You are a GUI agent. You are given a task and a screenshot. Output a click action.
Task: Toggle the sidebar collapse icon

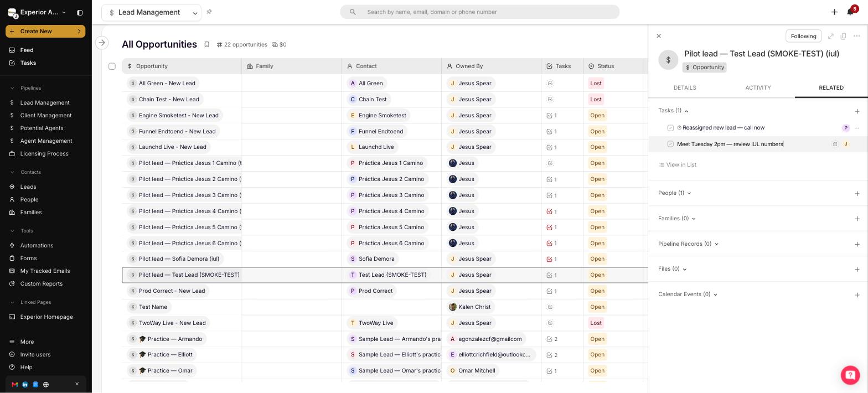[80, 12]
